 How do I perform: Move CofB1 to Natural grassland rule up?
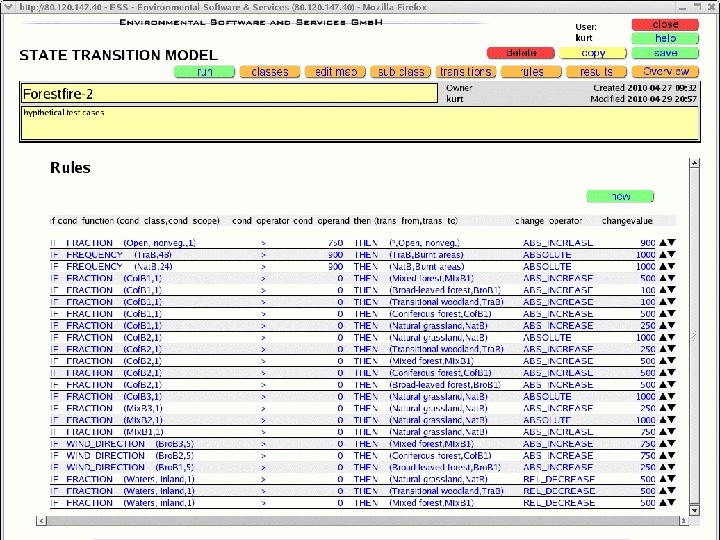(x=663, y=326)
